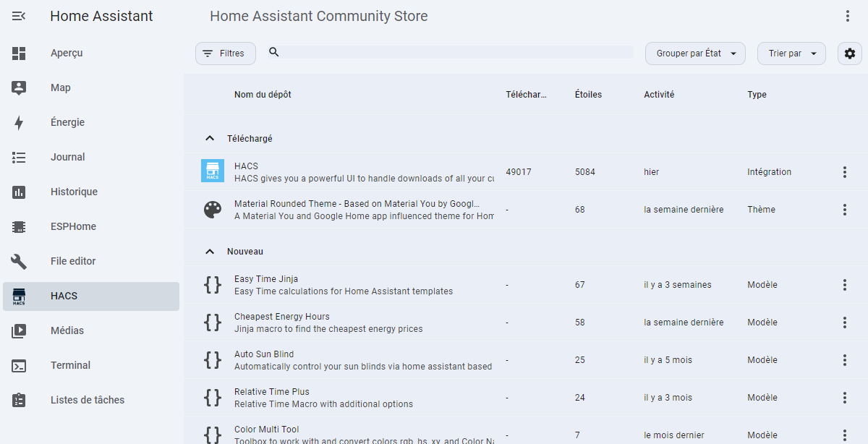This screenshot has height=444, width=868.
Task: Click the HACS star count 5084
Action: (x=586, y=172)
